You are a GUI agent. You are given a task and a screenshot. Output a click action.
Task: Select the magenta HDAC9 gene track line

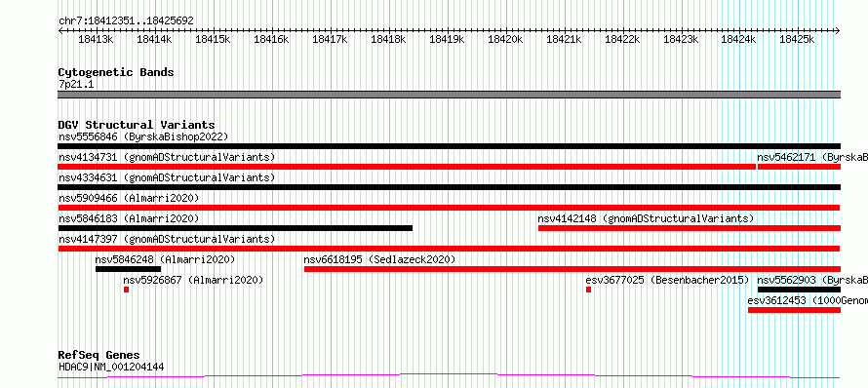[450, 376]
